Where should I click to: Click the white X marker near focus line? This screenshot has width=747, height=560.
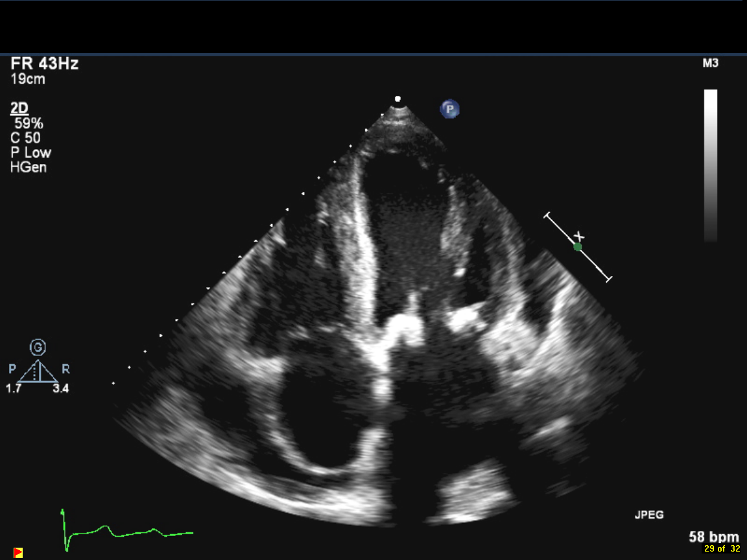580,237
